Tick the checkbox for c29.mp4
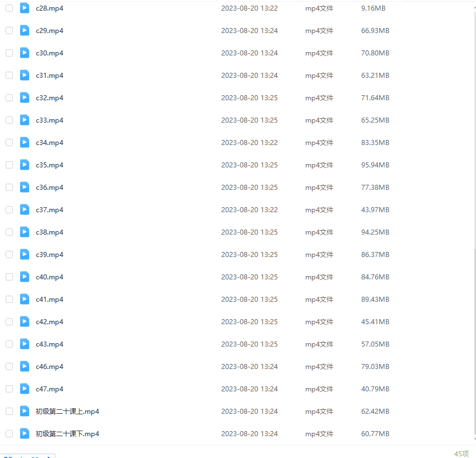 (x=9, y=31)
